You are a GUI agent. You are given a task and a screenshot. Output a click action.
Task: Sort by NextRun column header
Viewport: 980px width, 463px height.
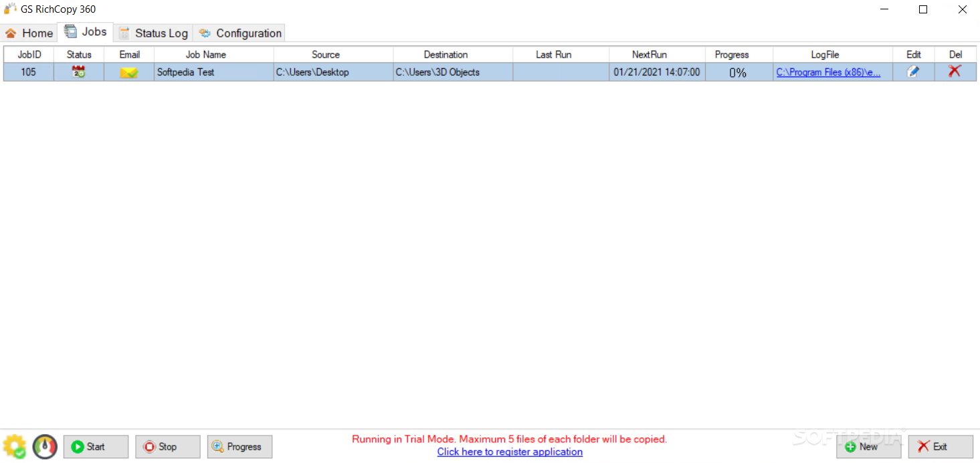tap(657, 55)
